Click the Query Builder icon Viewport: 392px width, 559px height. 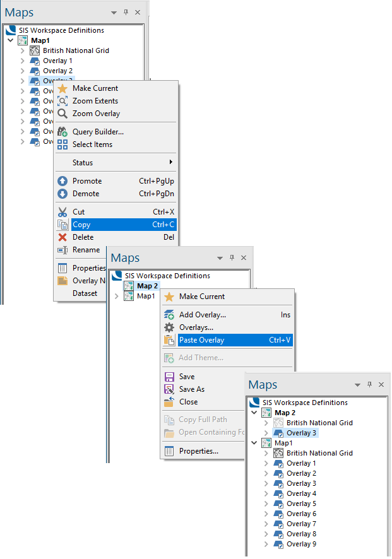pos(62,132)
